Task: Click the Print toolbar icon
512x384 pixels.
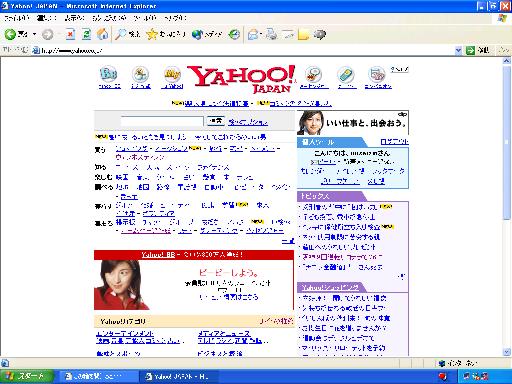Action: pos(272,34)
